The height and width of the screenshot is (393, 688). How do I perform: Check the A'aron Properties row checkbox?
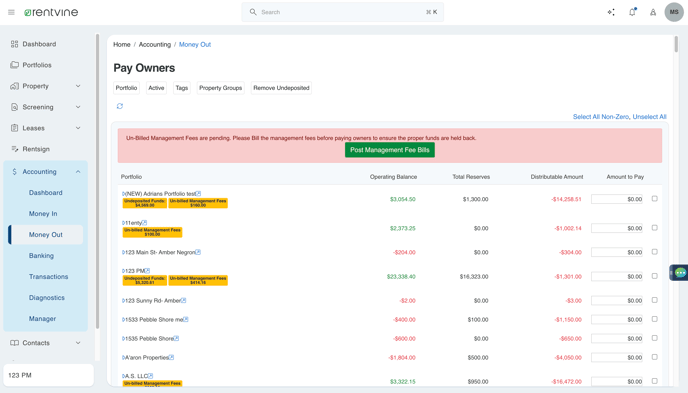655,357
